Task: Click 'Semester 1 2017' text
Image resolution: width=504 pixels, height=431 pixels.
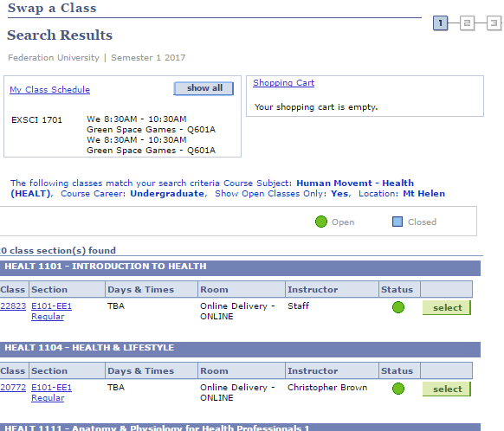Action: point(148,58)
